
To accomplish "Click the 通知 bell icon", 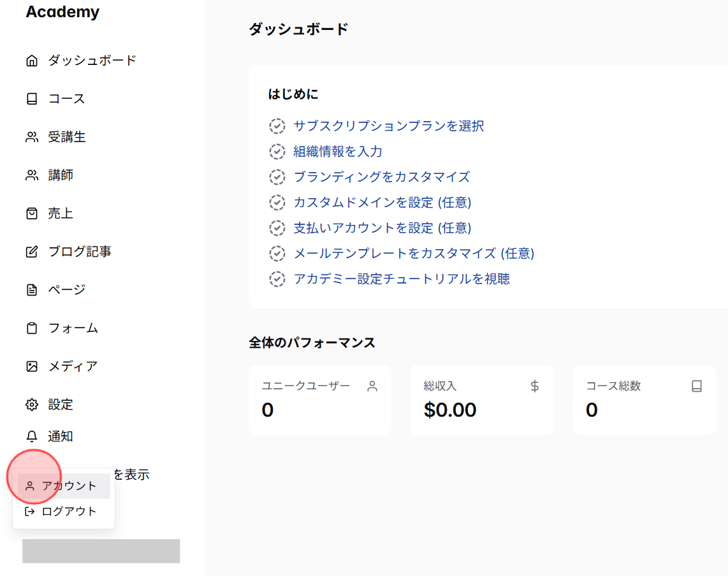I will 31,436.
